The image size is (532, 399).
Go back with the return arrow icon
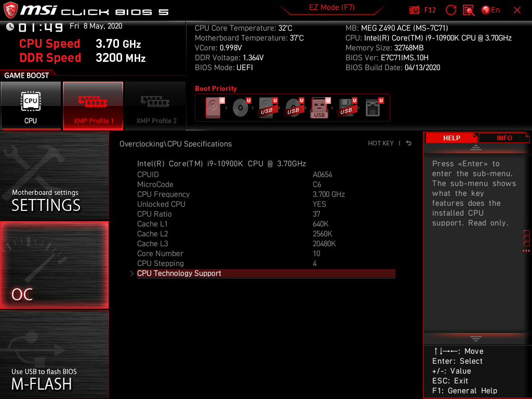point(408,143)
